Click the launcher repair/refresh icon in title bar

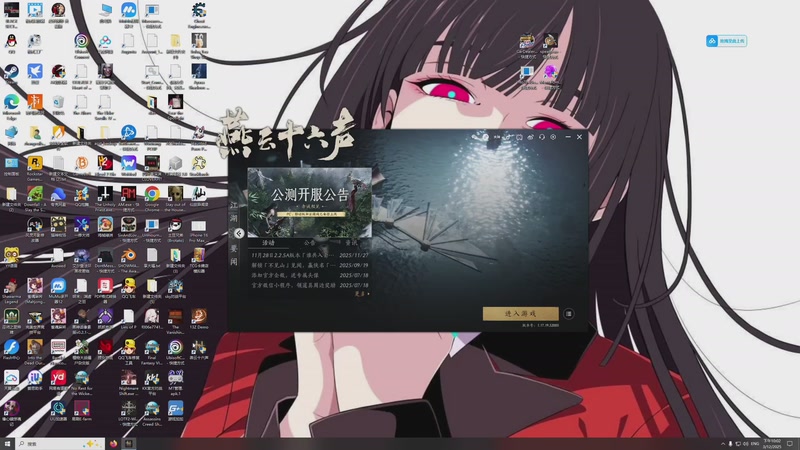542,137
